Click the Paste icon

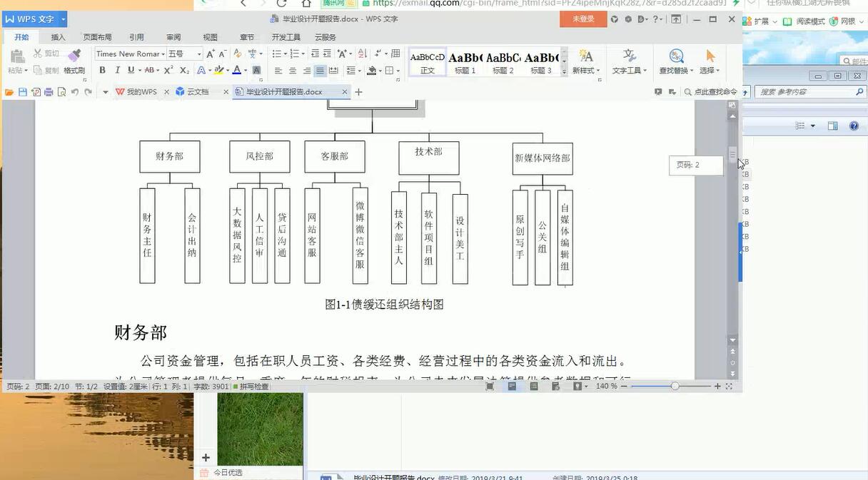click(x=17, y=56)
